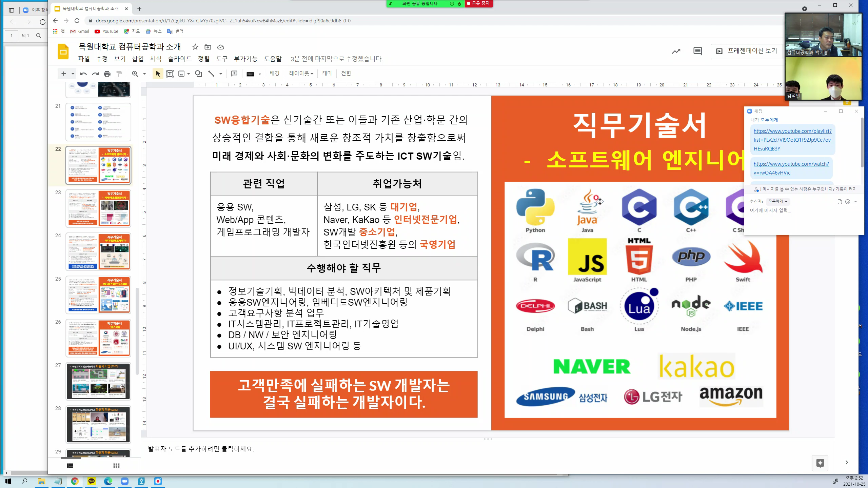Open the last edited timestamp link
868x488 pixels.
click(336, 59)
